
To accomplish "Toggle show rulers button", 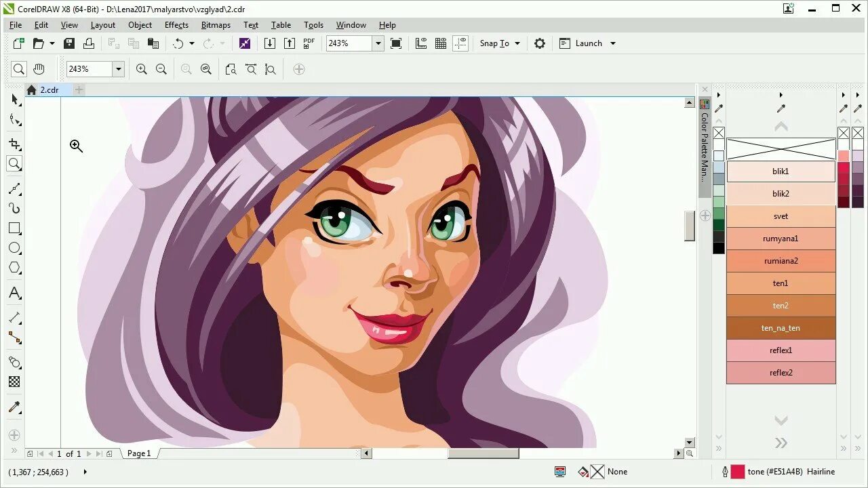I will (420, 43).
